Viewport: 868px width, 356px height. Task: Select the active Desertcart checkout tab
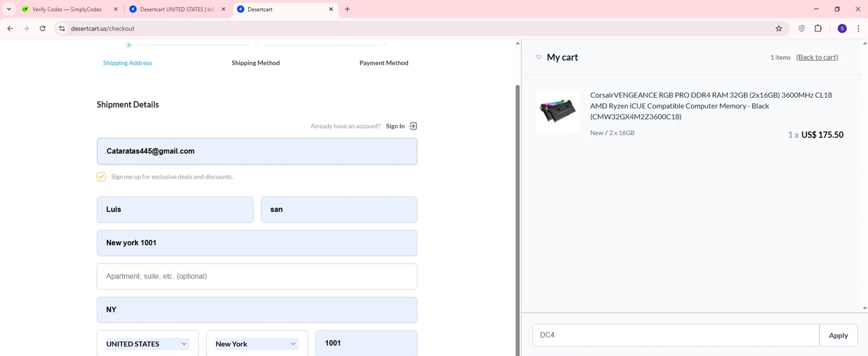285,9
